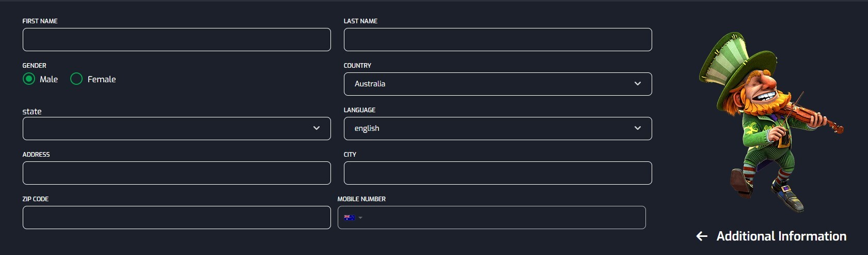
Task: Click the chevron arrow in Country field
Action: point(638,84)
